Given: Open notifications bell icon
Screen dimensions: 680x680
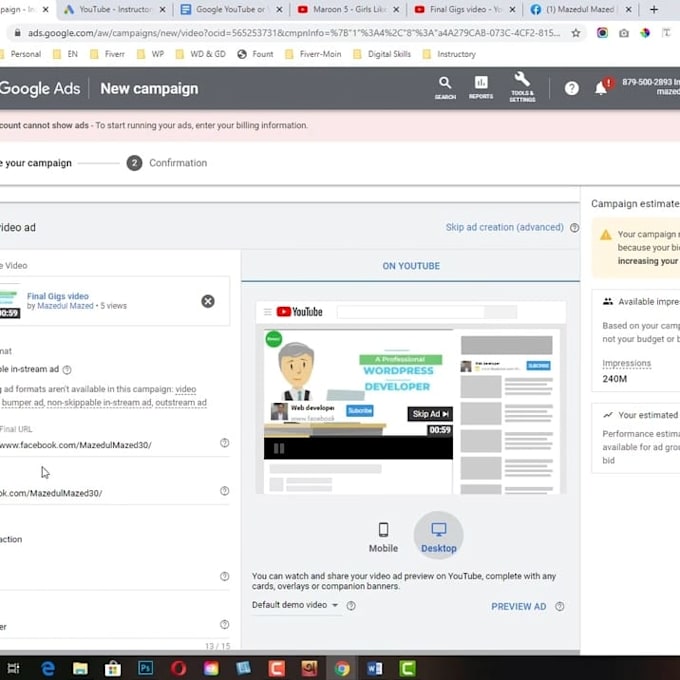Looking at the screenshot, I should pyautogui.click(x=601, y=88).
